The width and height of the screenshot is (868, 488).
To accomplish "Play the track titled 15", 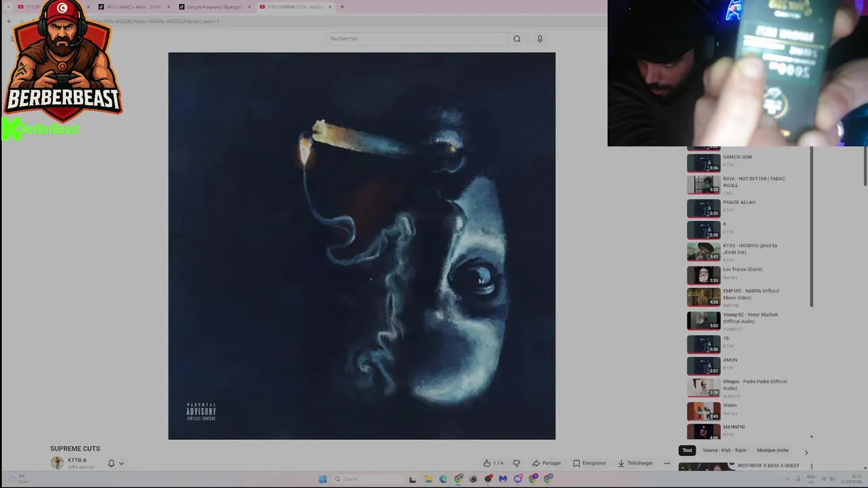I will 746,344.
